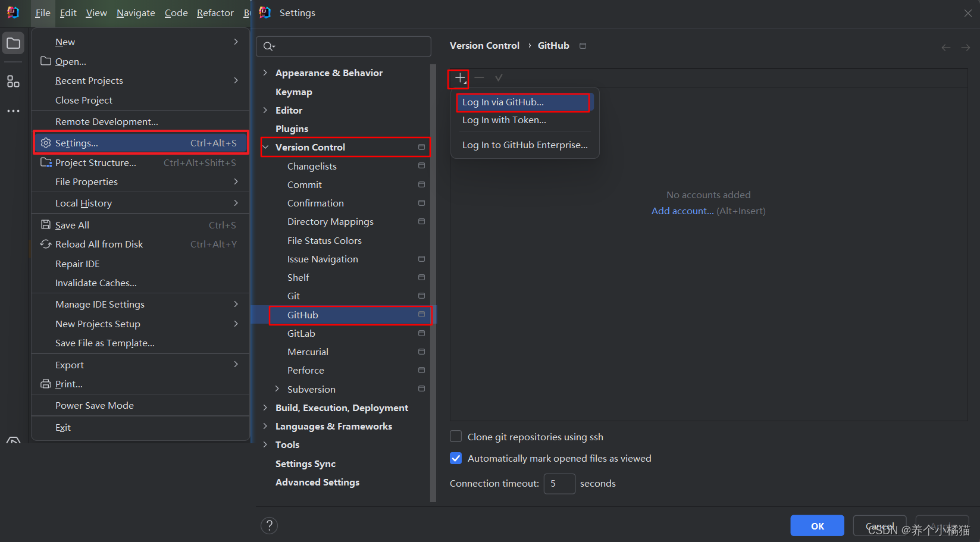Screen dimensions: 980x542
Task: Click Version Control breadcrumb link
Action: 484,46
